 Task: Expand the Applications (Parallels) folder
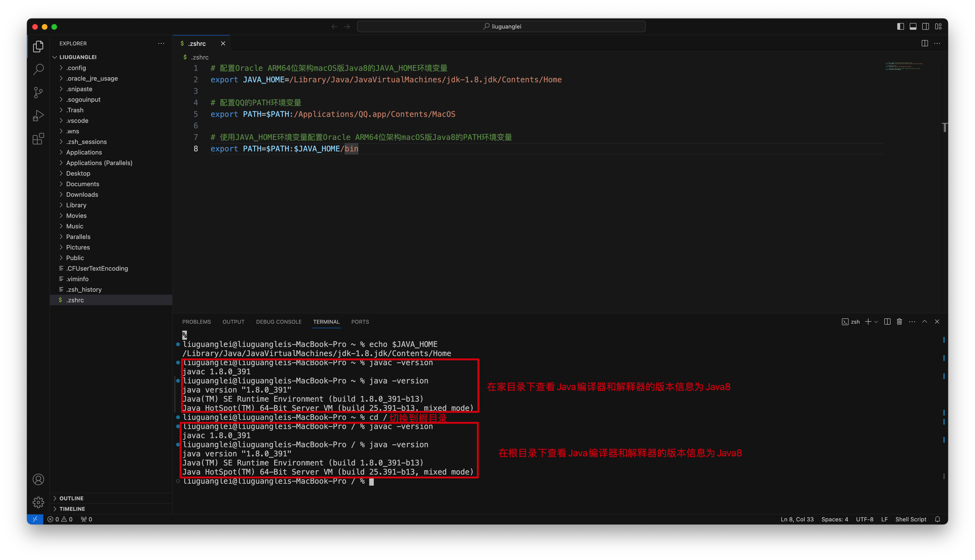pyautogui.click(x=112, y=163)
